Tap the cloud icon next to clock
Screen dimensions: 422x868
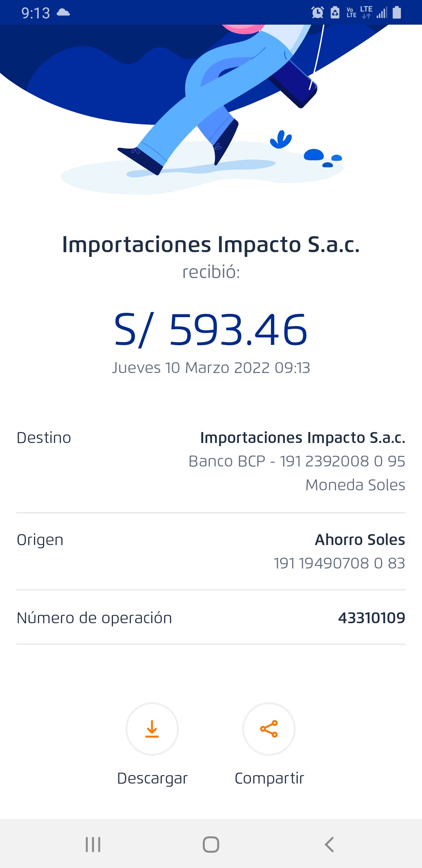pos(63,13)
